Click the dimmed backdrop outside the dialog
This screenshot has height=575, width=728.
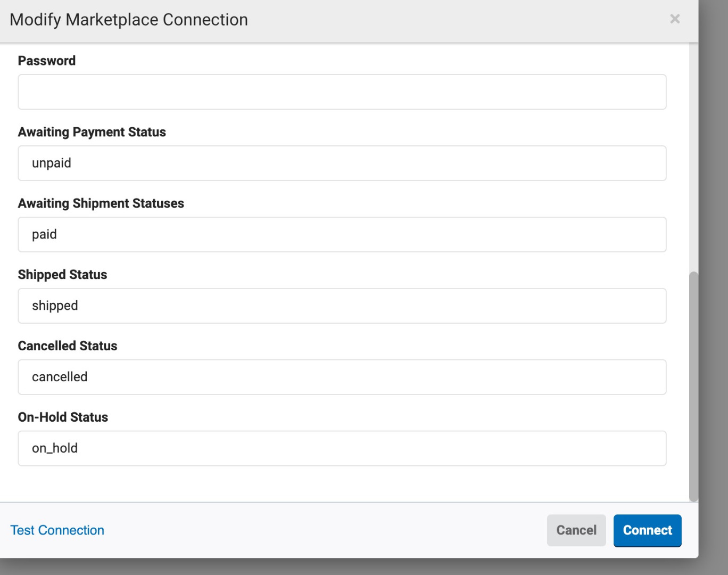(x=713, y=266)
